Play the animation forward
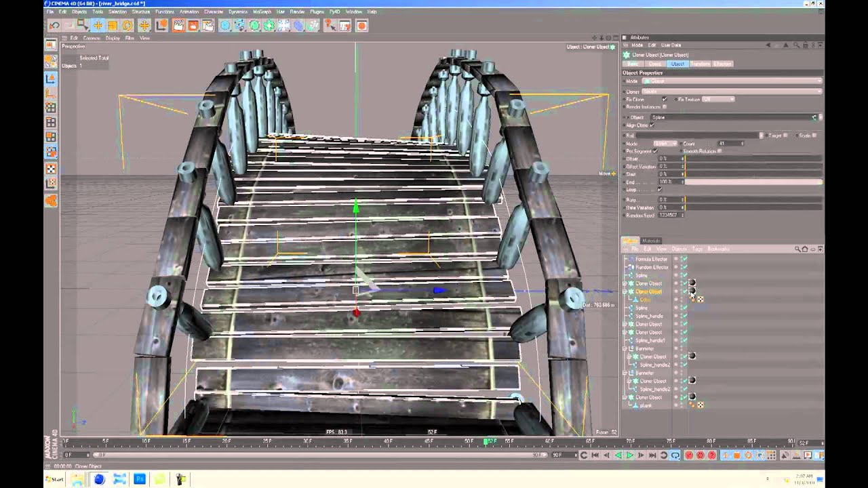The height and width of the screenshot is (488, 868). pyautogui.click(x=629, y=455)
